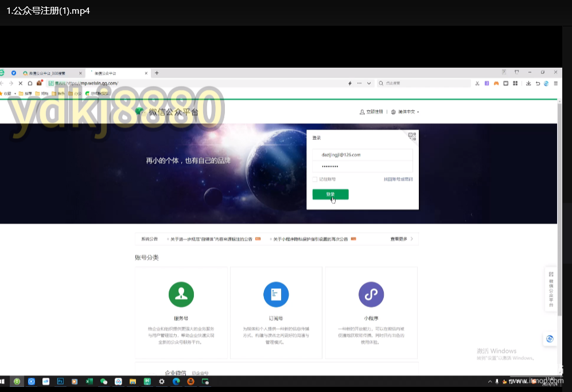This screenshot has width=572, height=392.
Task: Toggle the lightning speed mode icon in toolbar
Action: tap(350, 84)
